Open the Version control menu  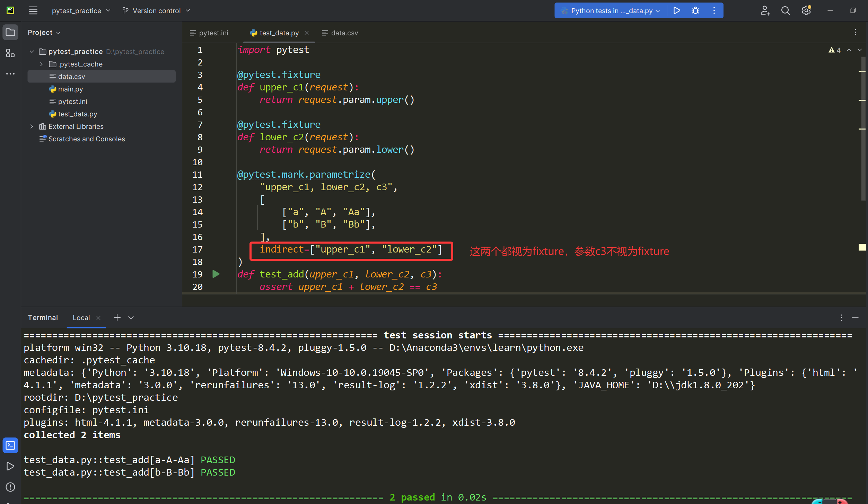[x=157, y=11]
